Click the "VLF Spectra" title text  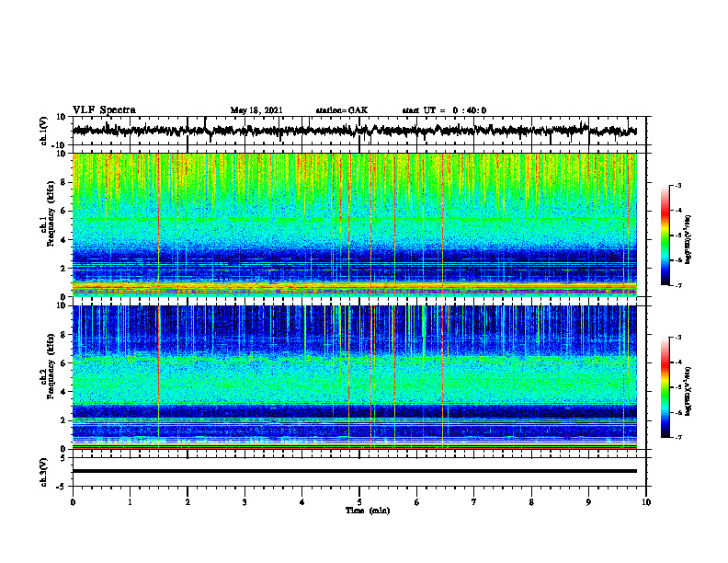tap(104, 110)
